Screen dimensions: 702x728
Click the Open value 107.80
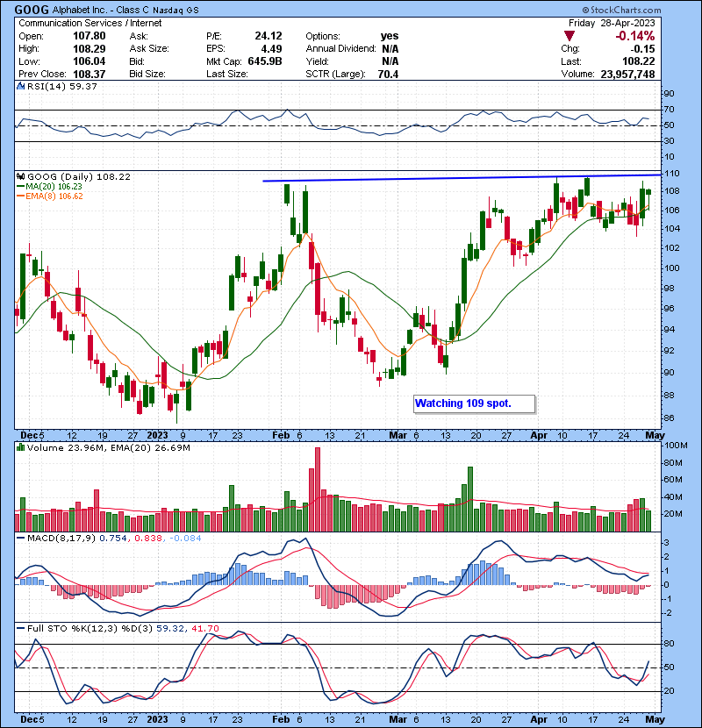tap(90, 36)
